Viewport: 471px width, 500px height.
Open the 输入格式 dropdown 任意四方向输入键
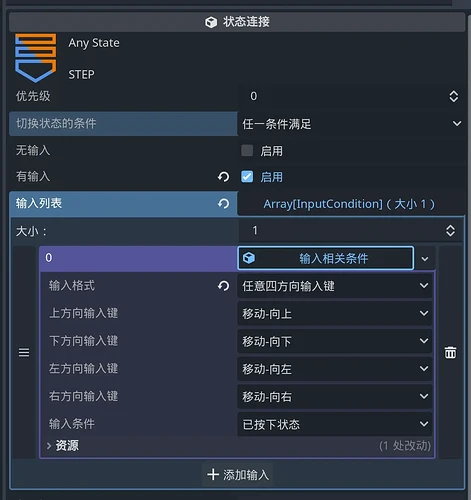coord(335,286)
